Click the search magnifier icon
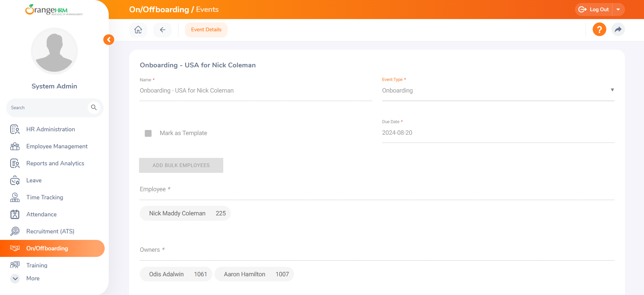 (x=94, y=108)
